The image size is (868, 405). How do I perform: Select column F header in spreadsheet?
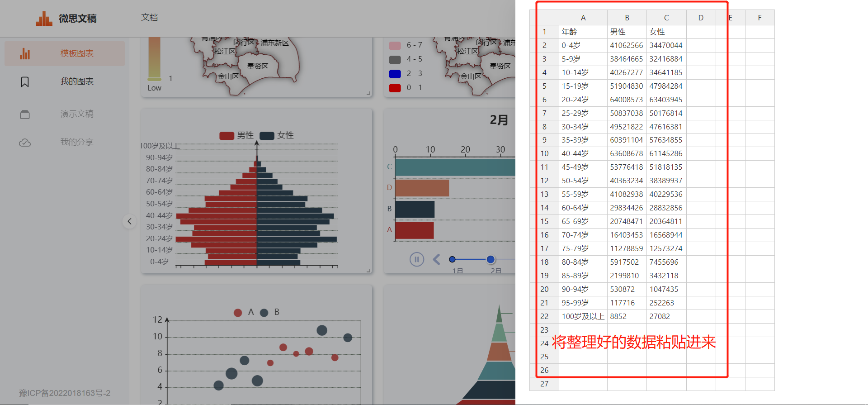tap(759, 18)
